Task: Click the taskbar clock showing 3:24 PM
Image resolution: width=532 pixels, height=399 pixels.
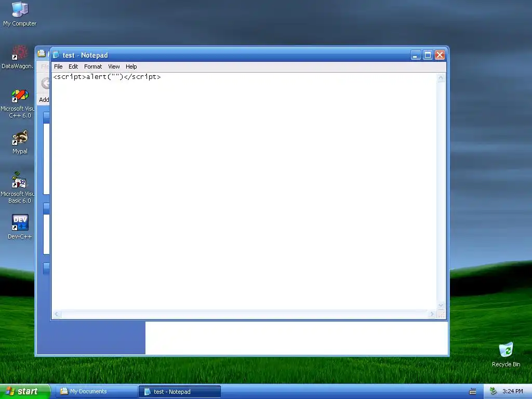Action: point(512,391)
